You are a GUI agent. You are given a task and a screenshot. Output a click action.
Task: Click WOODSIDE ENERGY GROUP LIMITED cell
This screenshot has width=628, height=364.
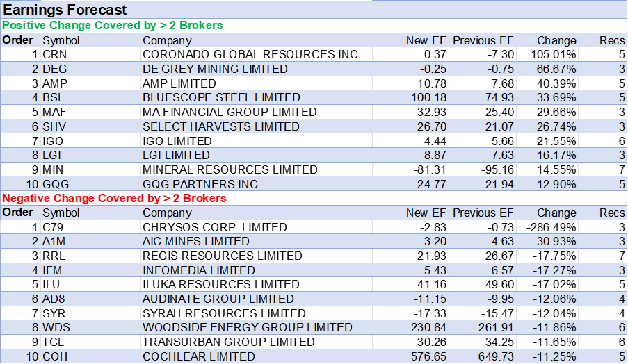click(247, 327)
